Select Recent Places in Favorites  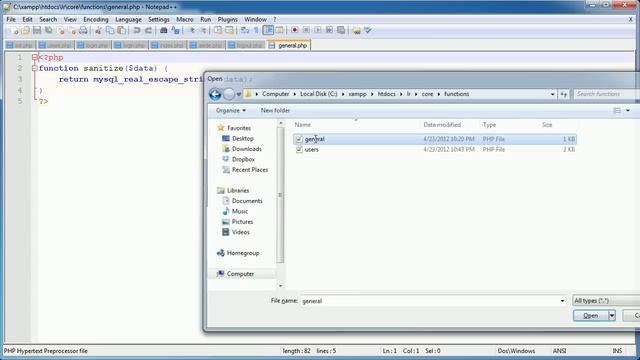(245, 170)
